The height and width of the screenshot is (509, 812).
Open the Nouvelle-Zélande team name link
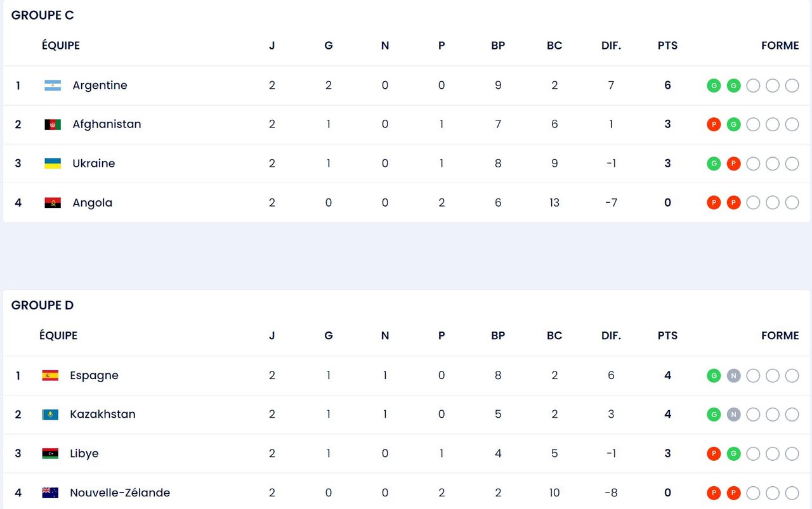(120, 493)
